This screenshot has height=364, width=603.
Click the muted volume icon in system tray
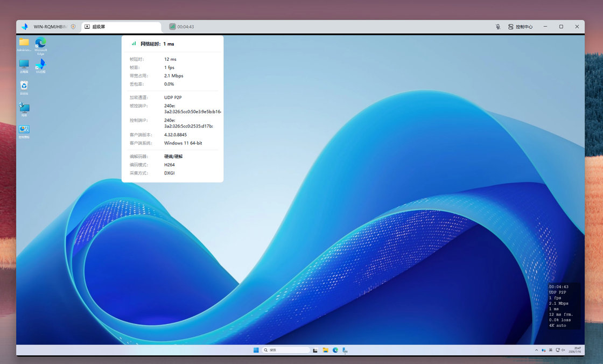[x=563, y=350]
